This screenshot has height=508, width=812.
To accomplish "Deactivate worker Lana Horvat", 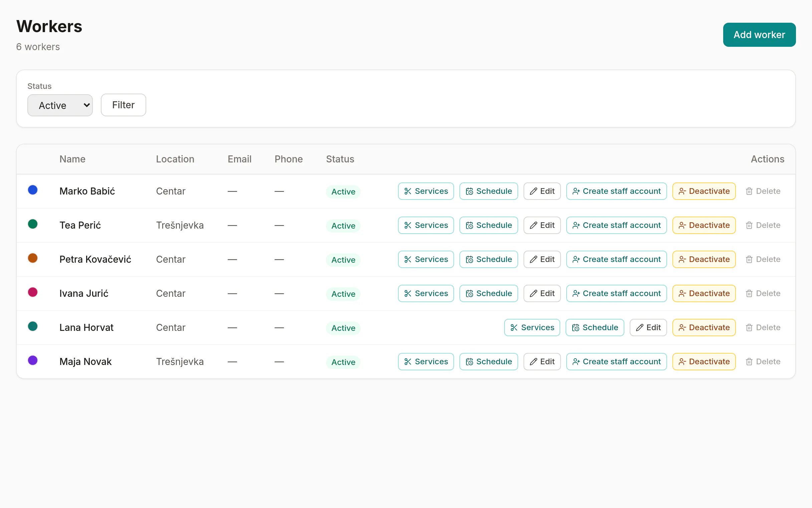I will point(704,328).
